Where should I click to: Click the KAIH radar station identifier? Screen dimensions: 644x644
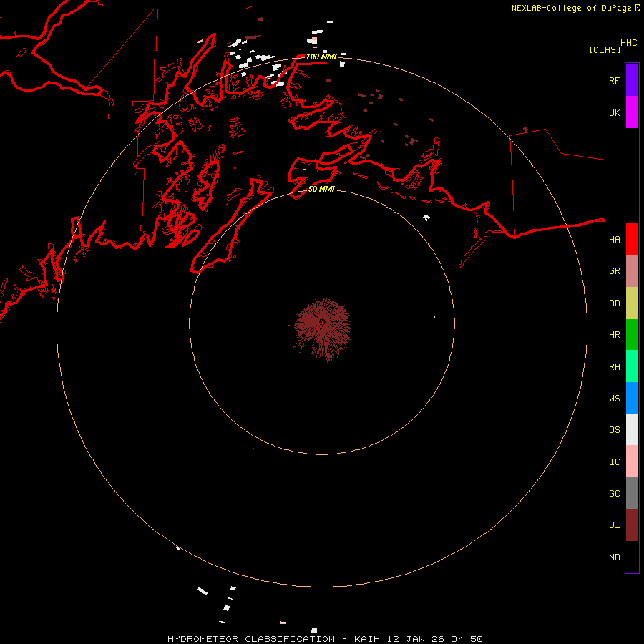pos(367,639)
